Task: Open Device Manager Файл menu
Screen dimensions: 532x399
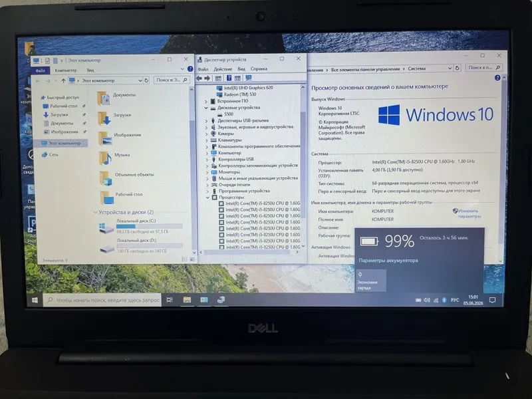Action: click(203, 69)
